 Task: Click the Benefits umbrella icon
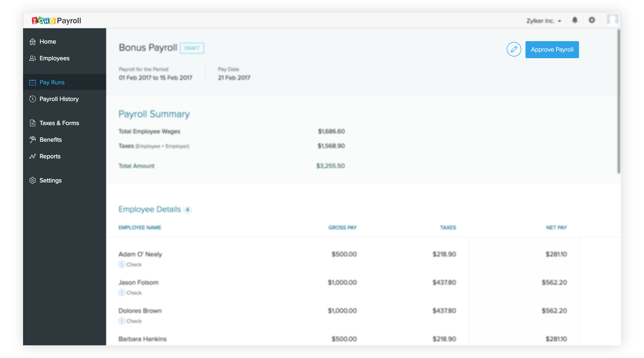tap(33, 140)
